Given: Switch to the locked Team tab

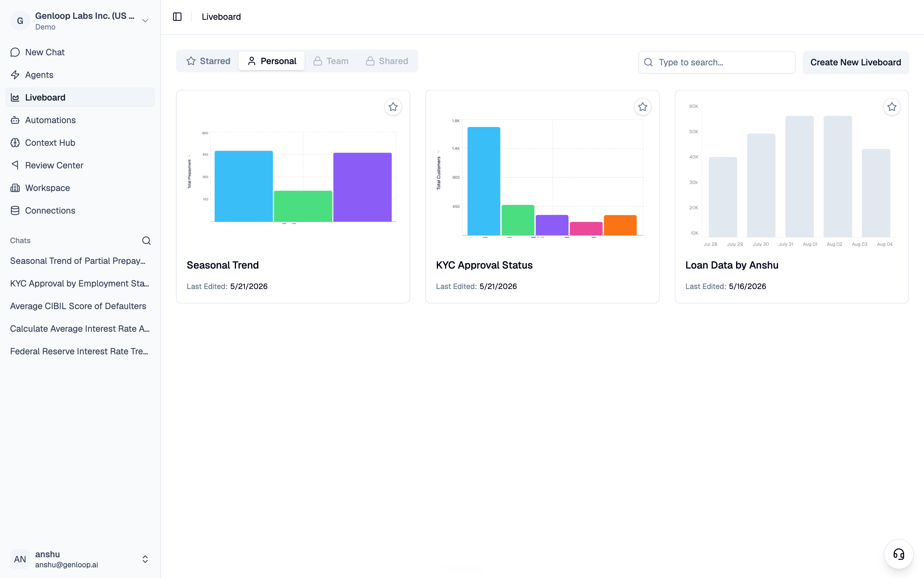Looking at the screenshot, I should tap(331, 61).
